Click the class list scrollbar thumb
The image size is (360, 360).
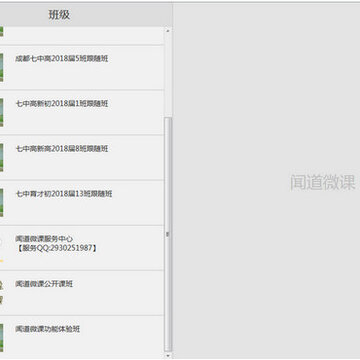[x=168, y=234]
